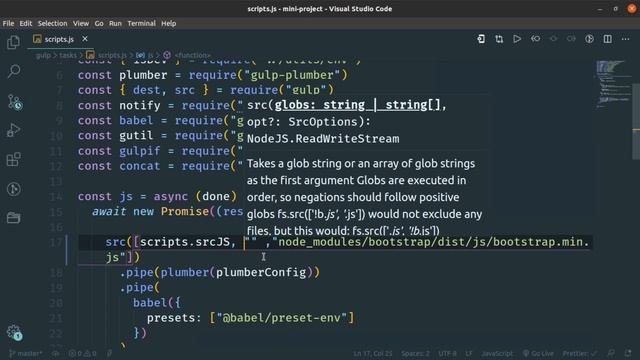
Task: Click the scripts.js breadcrumb segment
Action: (107, 55)
